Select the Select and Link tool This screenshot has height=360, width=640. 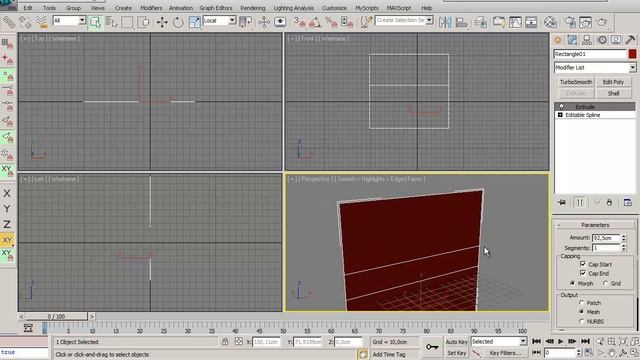click(9, 22)
